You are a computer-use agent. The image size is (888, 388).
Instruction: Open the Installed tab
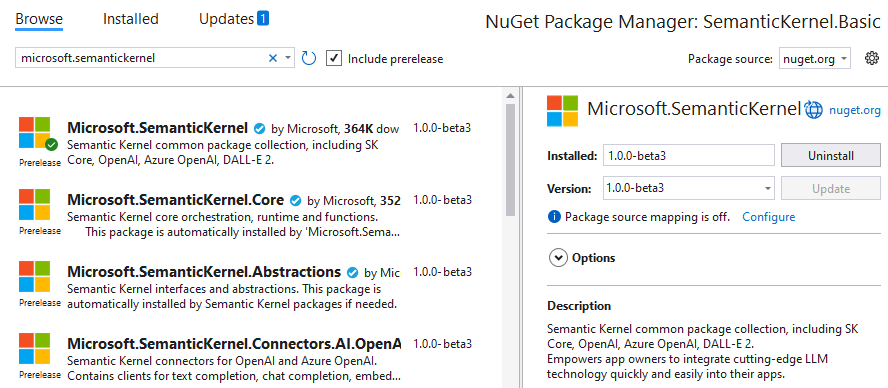point(130,19)
